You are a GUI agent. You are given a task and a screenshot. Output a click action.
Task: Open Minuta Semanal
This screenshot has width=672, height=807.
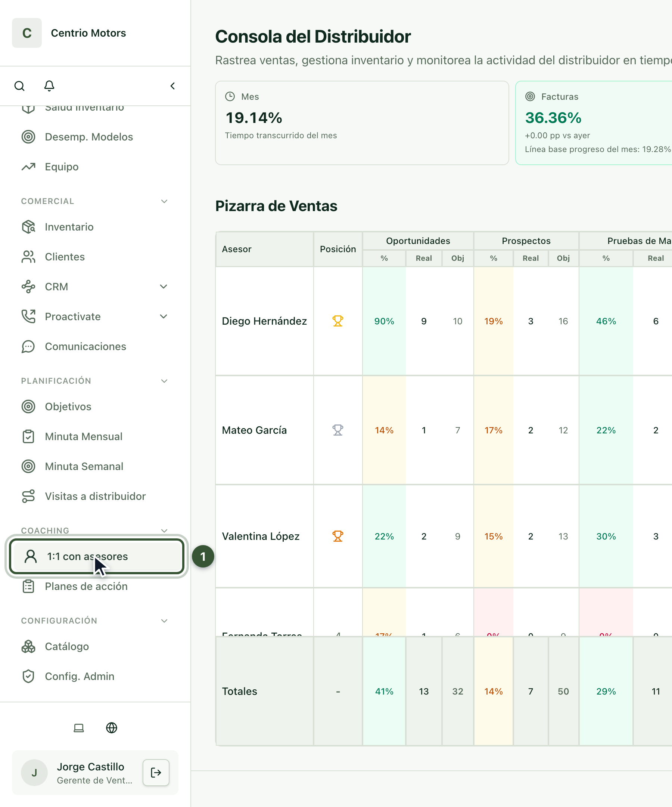coord(95,467)
